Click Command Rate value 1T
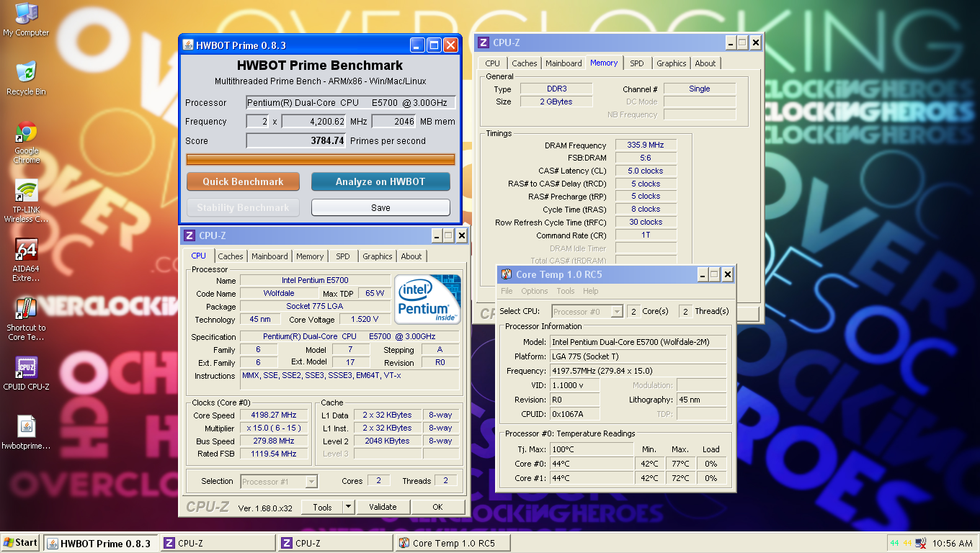 tap(646, 235)
